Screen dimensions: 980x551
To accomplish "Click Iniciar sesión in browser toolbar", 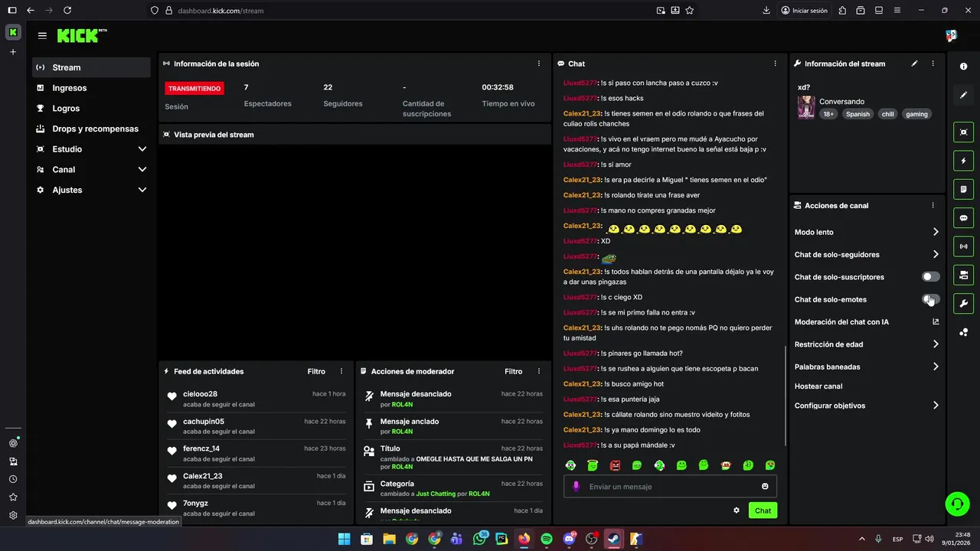I will (804, 10).
